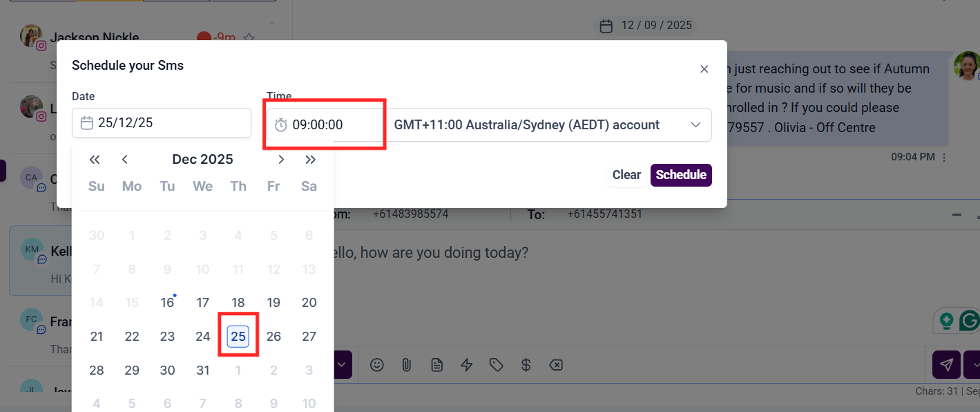Image resolution: width=980 pixels, height=412 pixels.
Task: Click the paper-plane send button
Action: tap(946, 364)
